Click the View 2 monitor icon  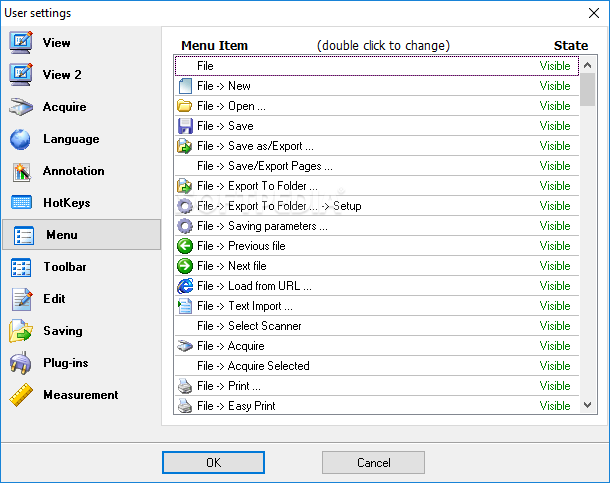tap(21, 74)
